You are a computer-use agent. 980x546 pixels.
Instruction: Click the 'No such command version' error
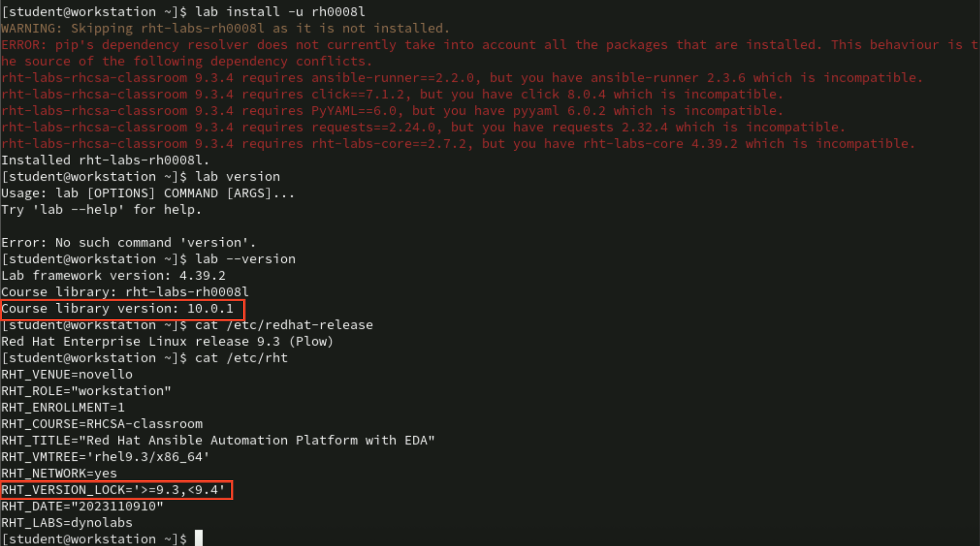129,243
